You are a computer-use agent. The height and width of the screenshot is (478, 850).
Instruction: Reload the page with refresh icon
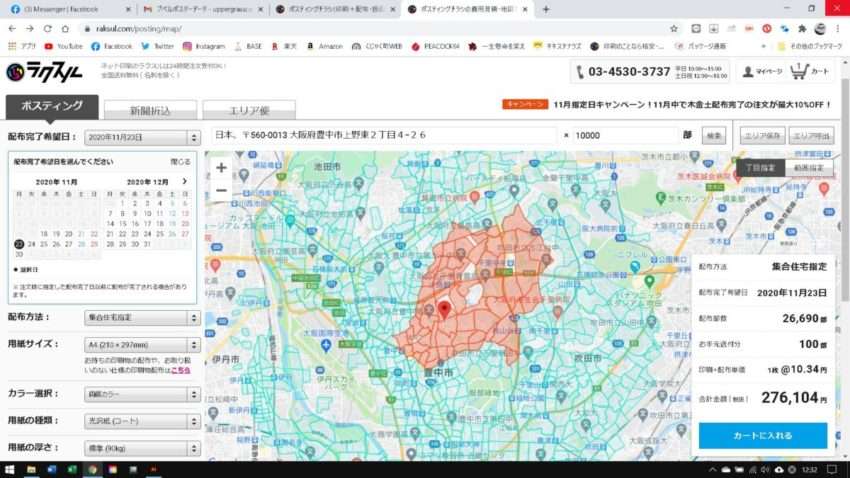[48, 29]
